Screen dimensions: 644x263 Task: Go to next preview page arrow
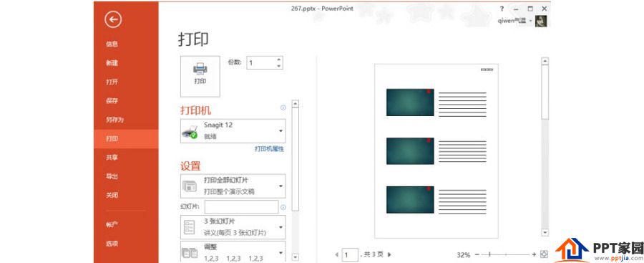click(389, 255)
